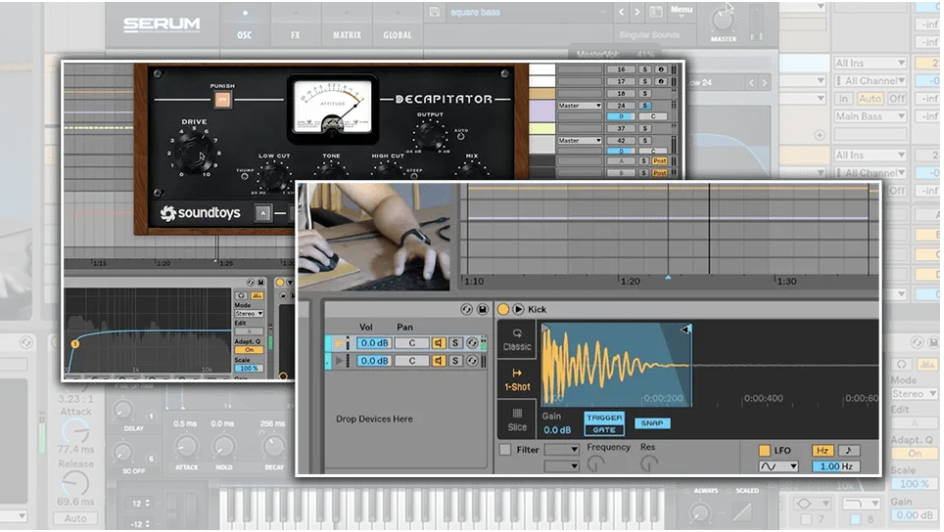The height and width of the screenshot is (532, 944).
Task: Open the lower filter dropdown under Filter
Action: point(561,466)
